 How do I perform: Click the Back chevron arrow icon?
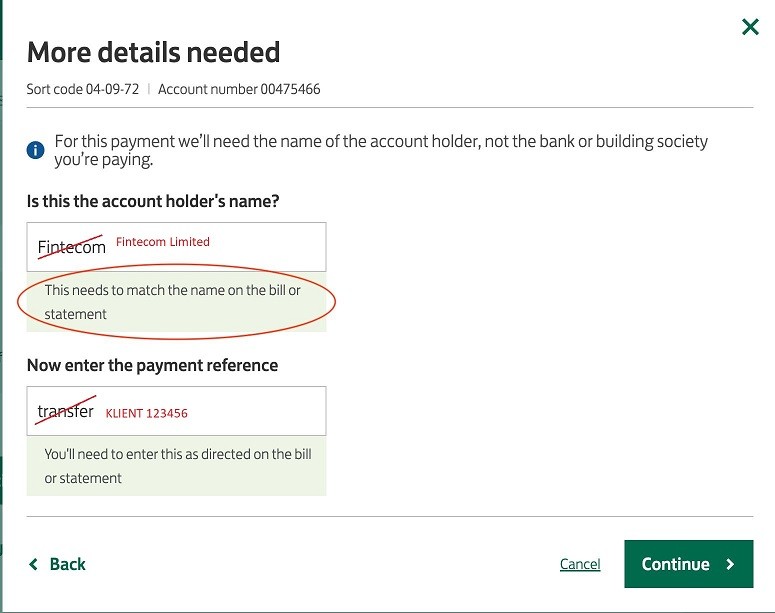click(34, 564)
